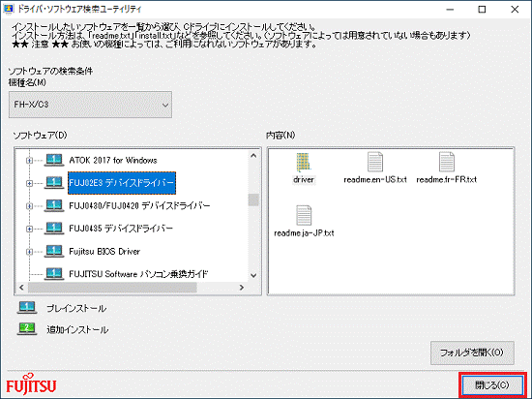Expand the FUJ0430/FUJ0420 デバイスドライバー node
532x399 pixels.
[x=30, y=206]
